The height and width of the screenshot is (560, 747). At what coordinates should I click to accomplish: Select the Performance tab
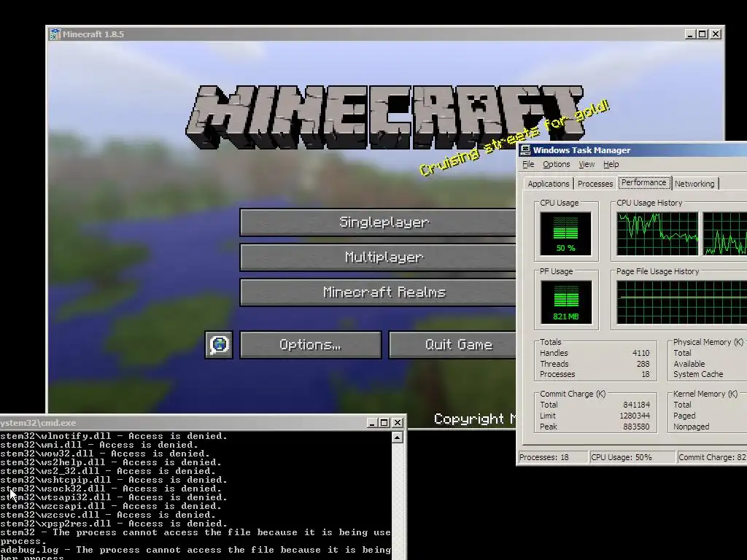pyautogui.click(x=643, y=183)
